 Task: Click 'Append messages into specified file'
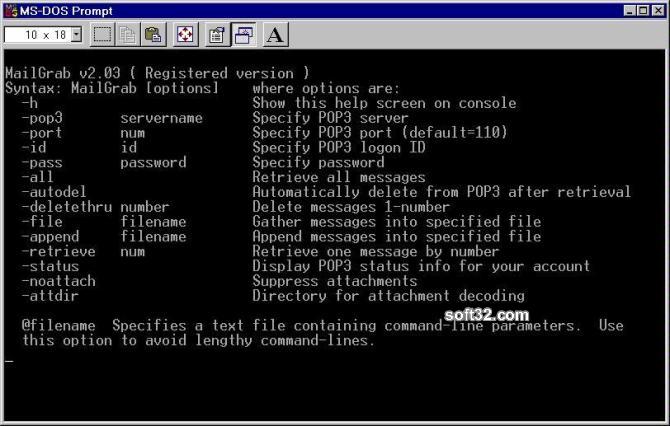pos(397,236)
